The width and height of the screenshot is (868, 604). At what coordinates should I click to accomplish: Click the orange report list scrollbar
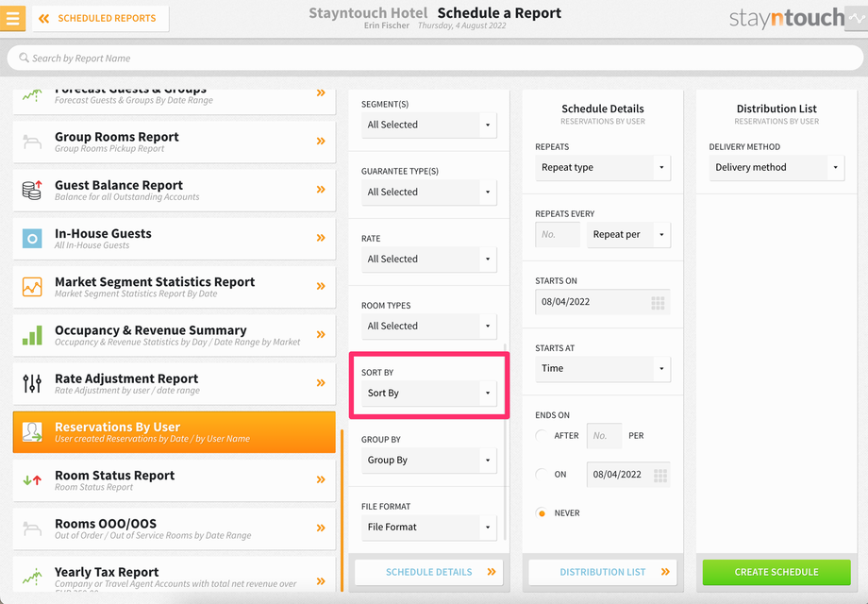tap(342, 511)
